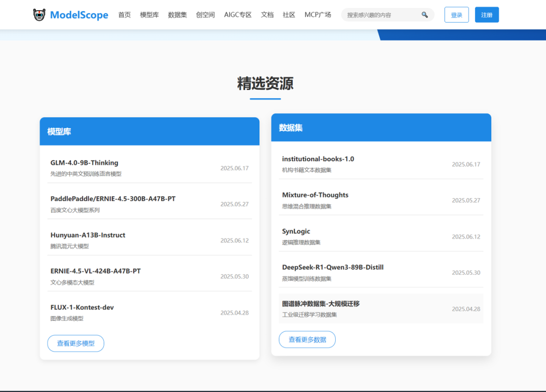This screenshot has height=392, width=546.
Task: Click the text 腾讯混元大模型
Action: point(69,246)
